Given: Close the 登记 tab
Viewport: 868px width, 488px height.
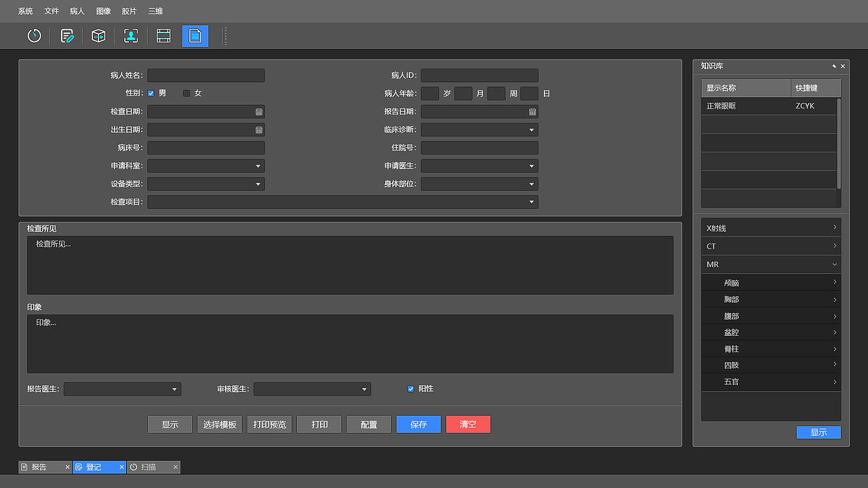Looking at the screenshot, I should click(122, 467).
